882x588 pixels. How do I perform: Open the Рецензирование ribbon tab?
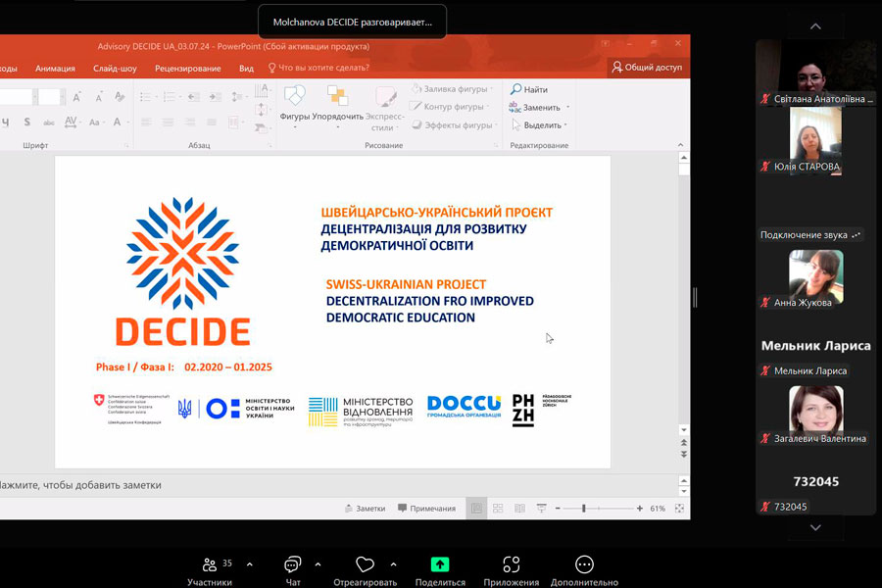188,68
